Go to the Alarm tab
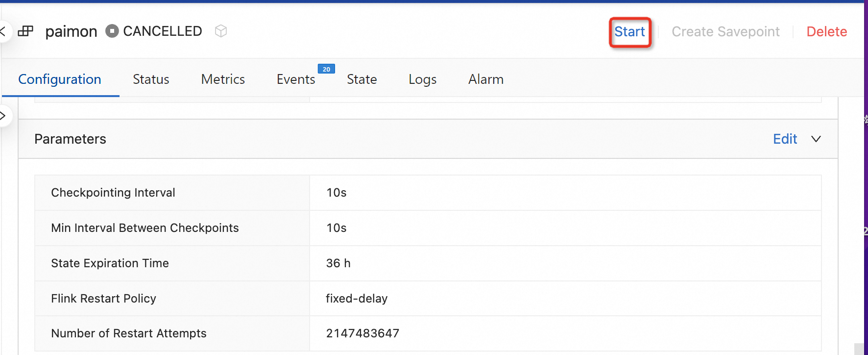The width and height of the screenshot is (868, 355). tap(486, 79)
